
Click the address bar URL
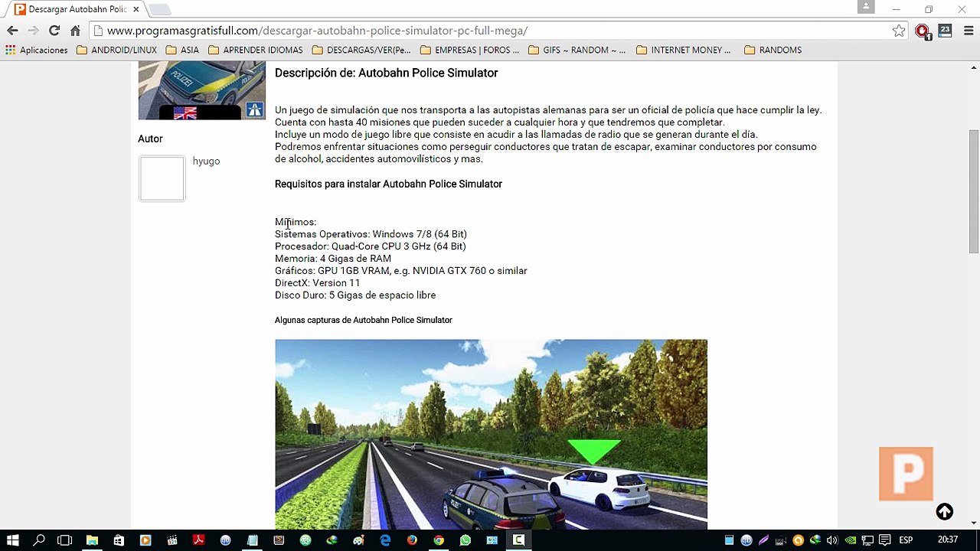[x=317, y=31]
